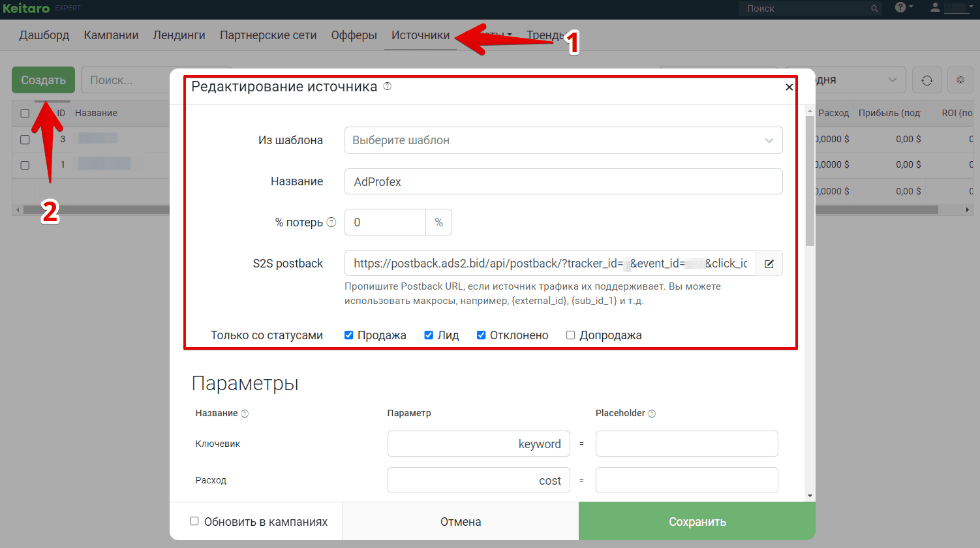Click help icon beside Название parameters header

pyautogui.click(x=245, y=414)
